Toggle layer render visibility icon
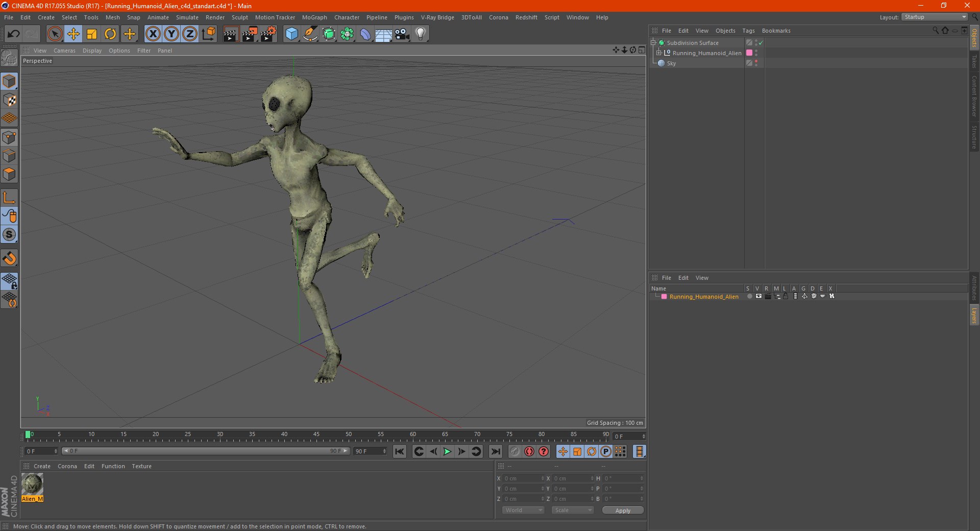This screenshot has height=531, width=980. tap(768, 296)
